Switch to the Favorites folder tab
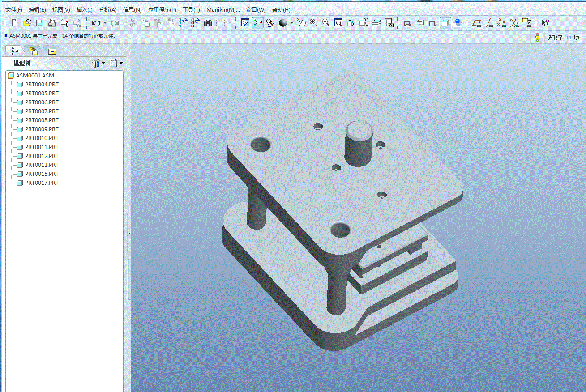Viewport: 586px width, 392px height. 52,51
